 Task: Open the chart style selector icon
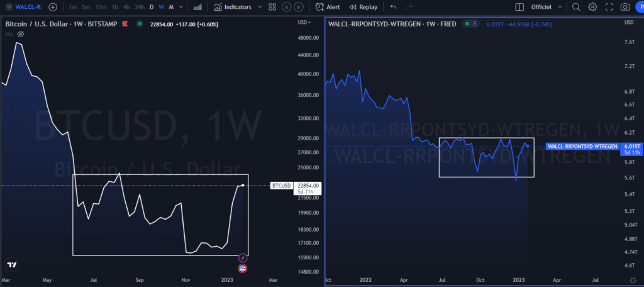198,7
